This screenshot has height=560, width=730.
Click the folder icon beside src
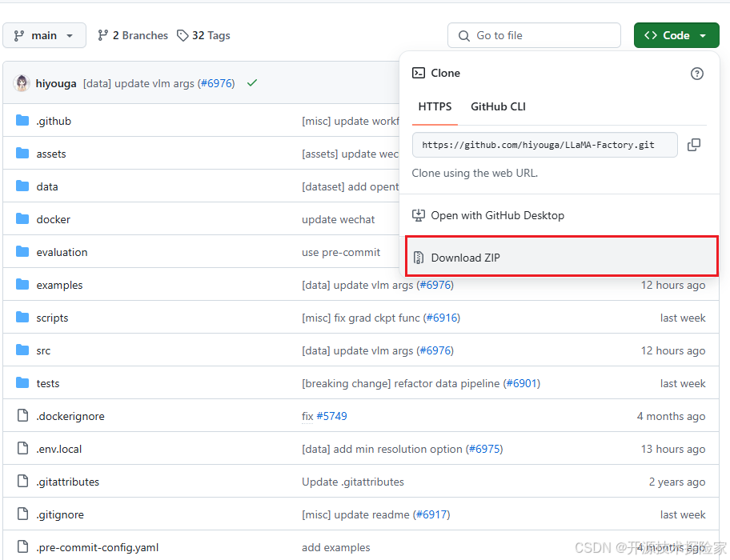click(22, 350)
